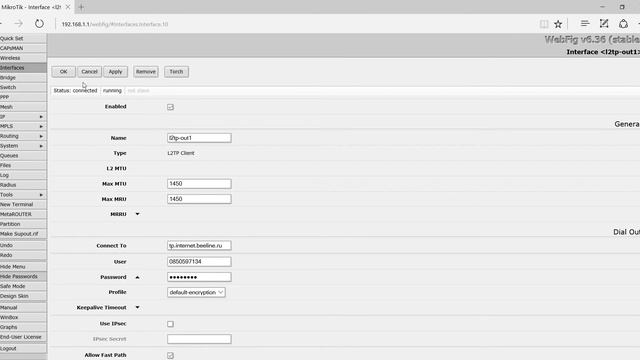Click Redo in sidebar

pyautogui.click(x=23, y=255)
